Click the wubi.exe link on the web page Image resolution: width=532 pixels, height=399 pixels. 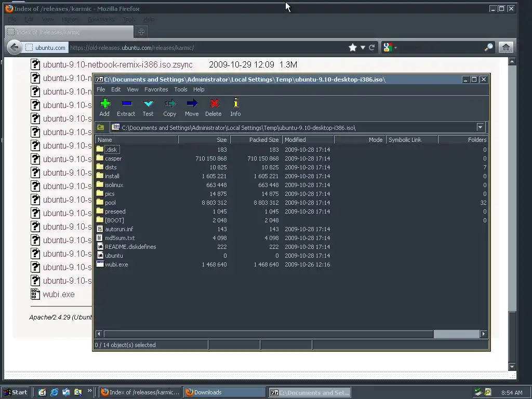tap(59, 294)
